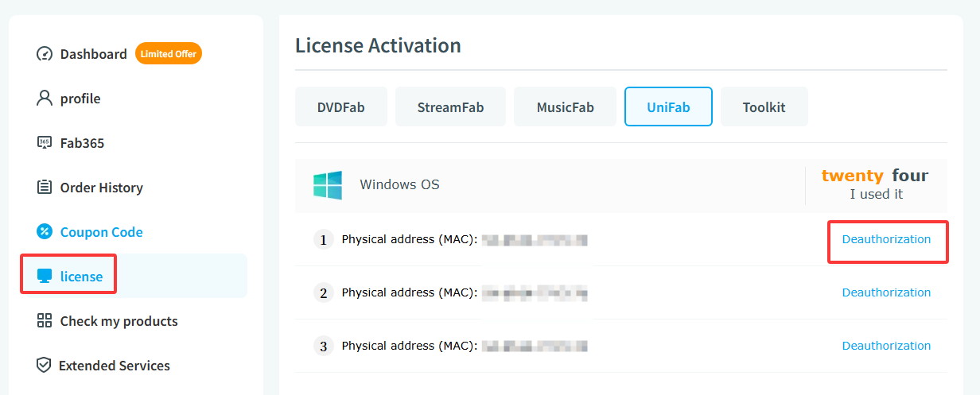
Task: Switch to the MusicFab tab
Action: tap(565, 106)
